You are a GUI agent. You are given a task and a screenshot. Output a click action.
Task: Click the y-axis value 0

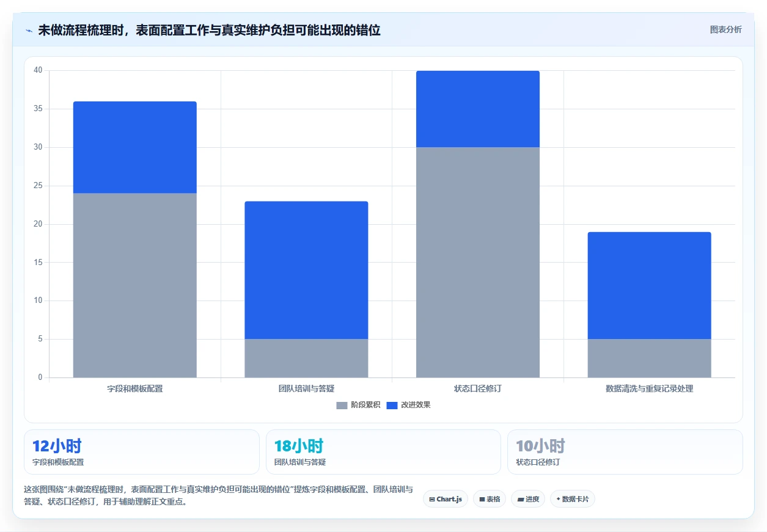[40, 377]
